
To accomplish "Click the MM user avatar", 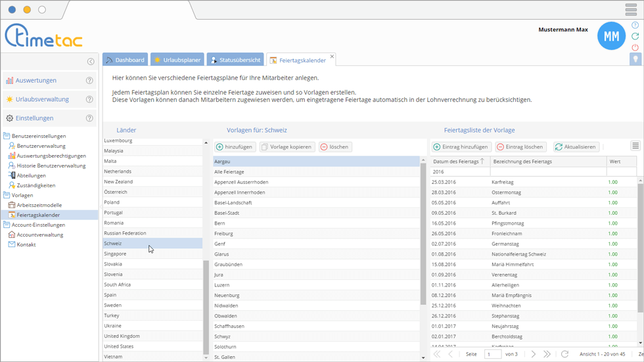I will [x=611, y=37].
